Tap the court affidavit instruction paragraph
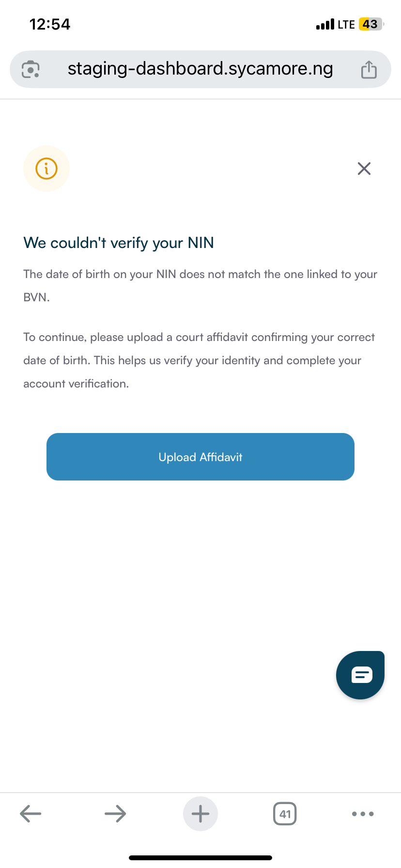Image resolution: width=401 pixels, height=868 pixels. 199,360
